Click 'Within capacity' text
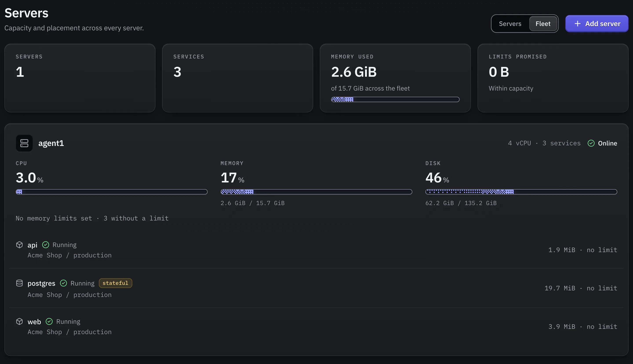 (511, 88)
